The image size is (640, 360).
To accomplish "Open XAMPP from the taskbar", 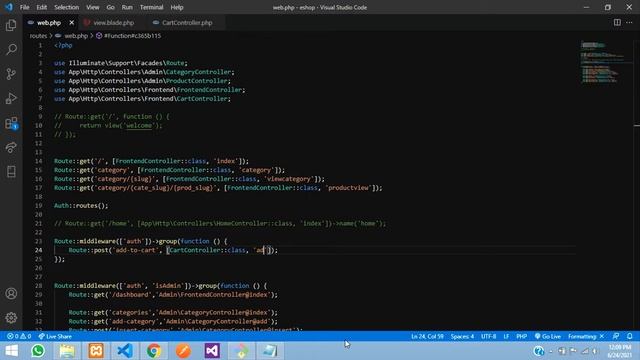I will coord(96,351).
